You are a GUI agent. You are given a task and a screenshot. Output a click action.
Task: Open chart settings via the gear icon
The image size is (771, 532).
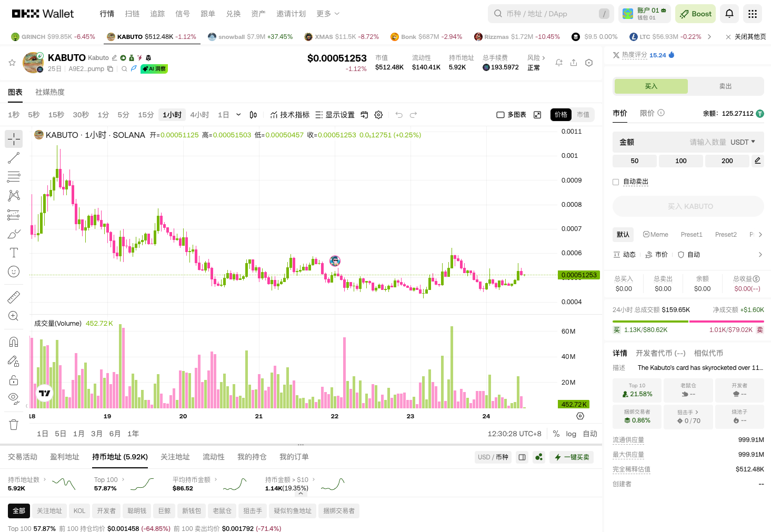pyautogui.click(x=378, y=115)
